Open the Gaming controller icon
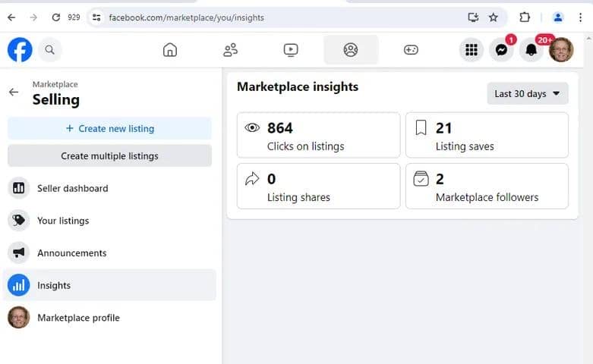Viewport: 593px width, 364px height. [411, 50]
